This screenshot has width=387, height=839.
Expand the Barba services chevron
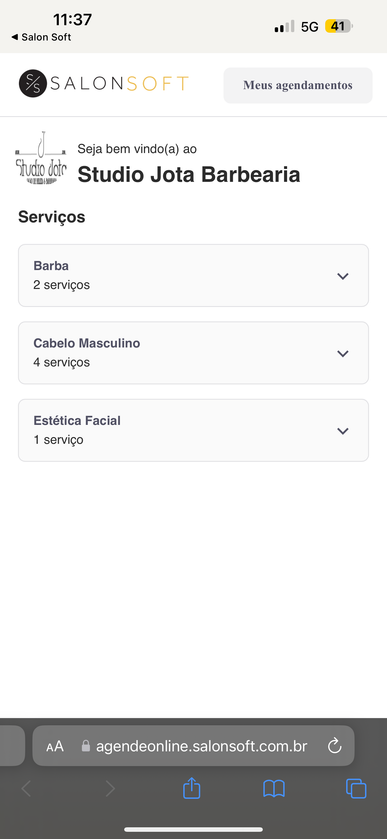point(343,276)
